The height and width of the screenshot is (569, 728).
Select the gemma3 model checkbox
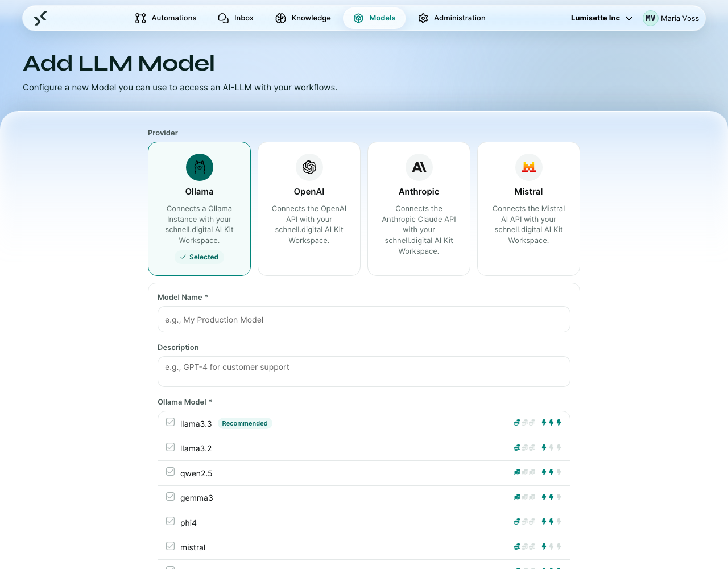170,497
